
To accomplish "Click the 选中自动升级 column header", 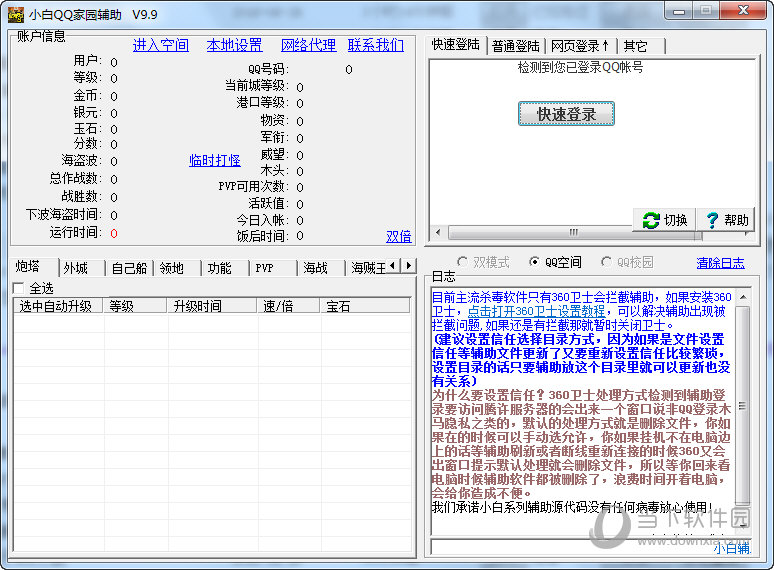I will coord(58,306).
